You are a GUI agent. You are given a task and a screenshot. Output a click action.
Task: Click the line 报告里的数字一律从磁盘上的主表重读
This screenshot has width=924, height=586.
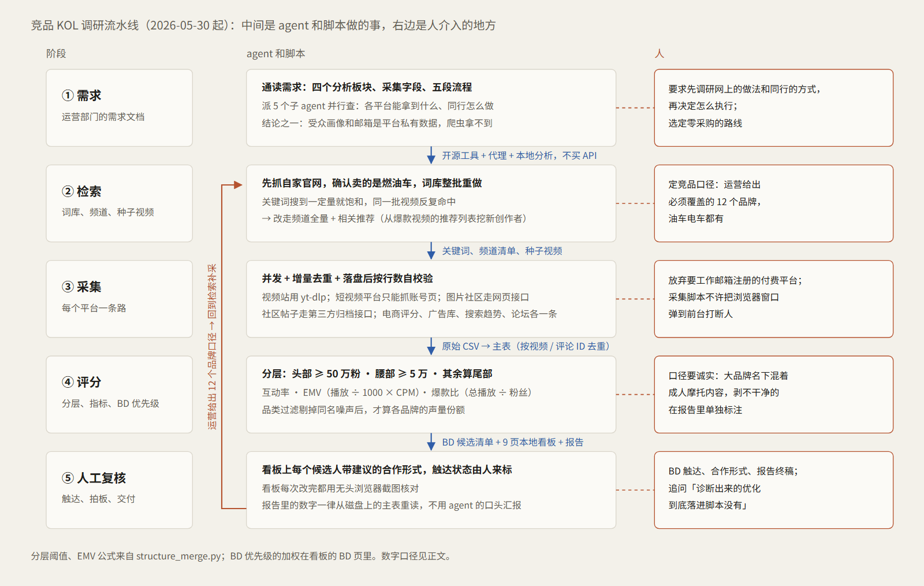click(x=392, y=505)
